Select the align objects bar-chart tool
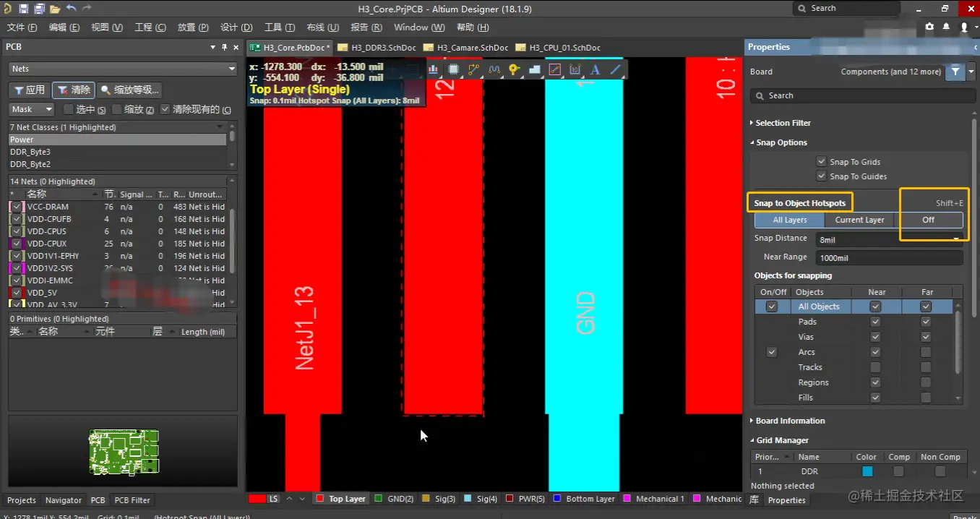980x519 pixels. 434,69
